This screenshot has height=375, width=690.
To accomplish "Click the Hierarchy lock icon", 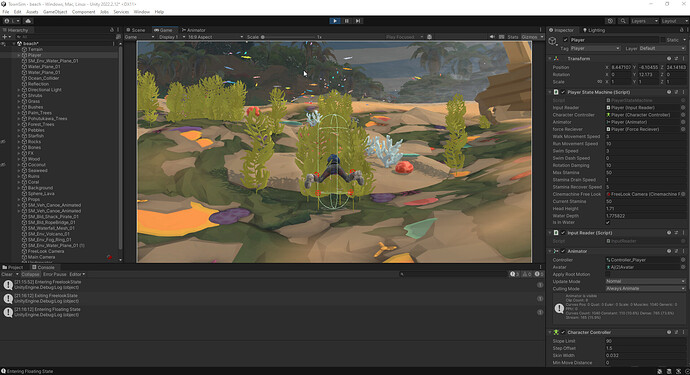I will [112, 30].
